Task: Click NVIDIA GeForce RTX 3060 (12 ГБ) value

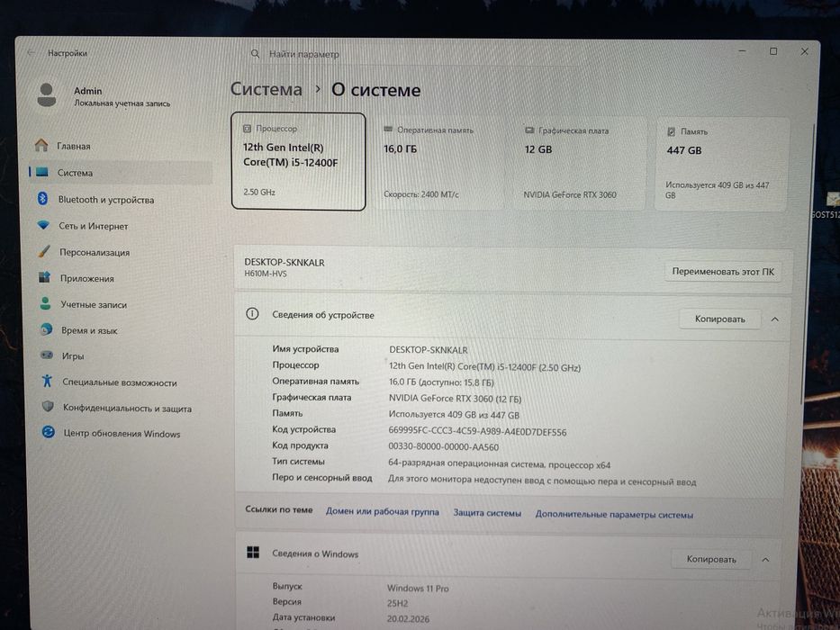Action: click(455, 399)
